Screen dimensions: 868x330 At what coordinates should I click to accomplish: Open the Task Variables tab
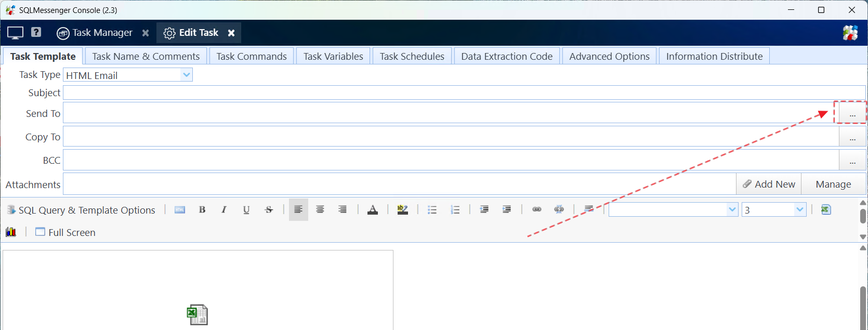[333, 56]
